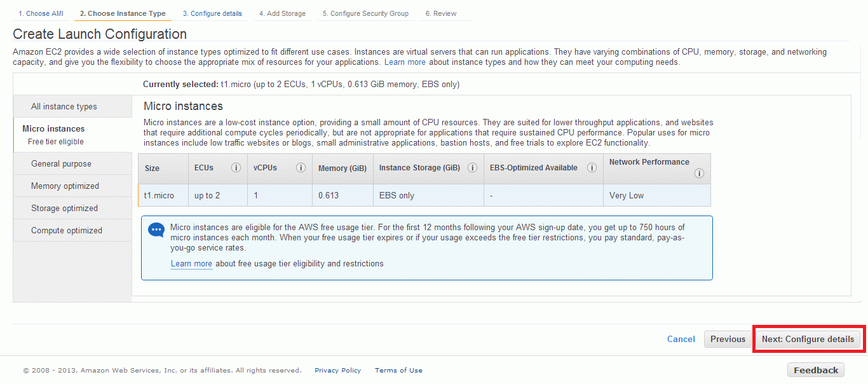Click the blue speech bubble info icon
868x384 pixels.
coord(156,230)
